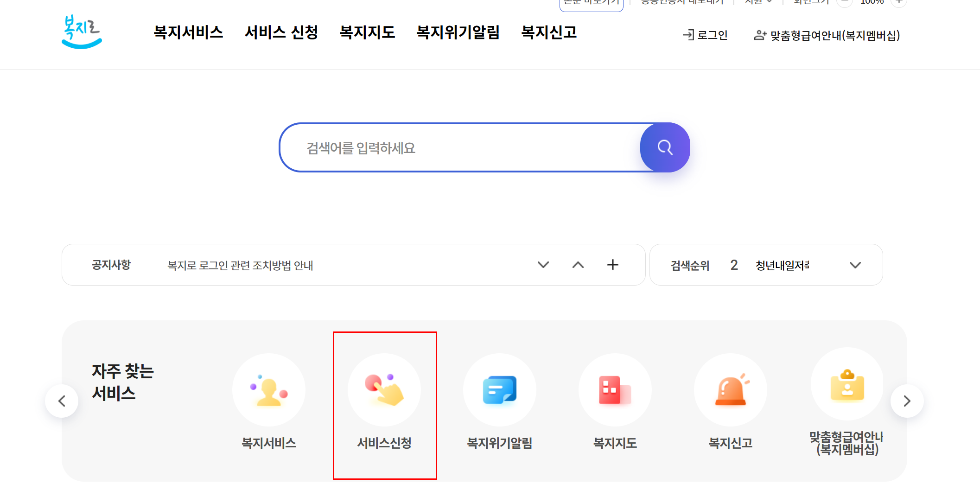Open 복지지도 red building icon
Viewport: 980px width, 503px height.
click(615, 390)
